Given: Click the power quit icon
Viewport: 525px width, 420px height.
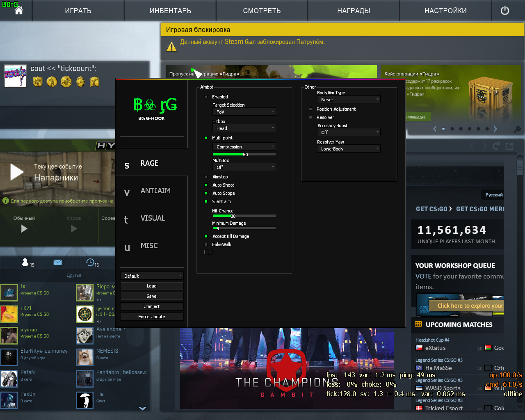Looking at the screenshot, I should [x=505, y=11].
